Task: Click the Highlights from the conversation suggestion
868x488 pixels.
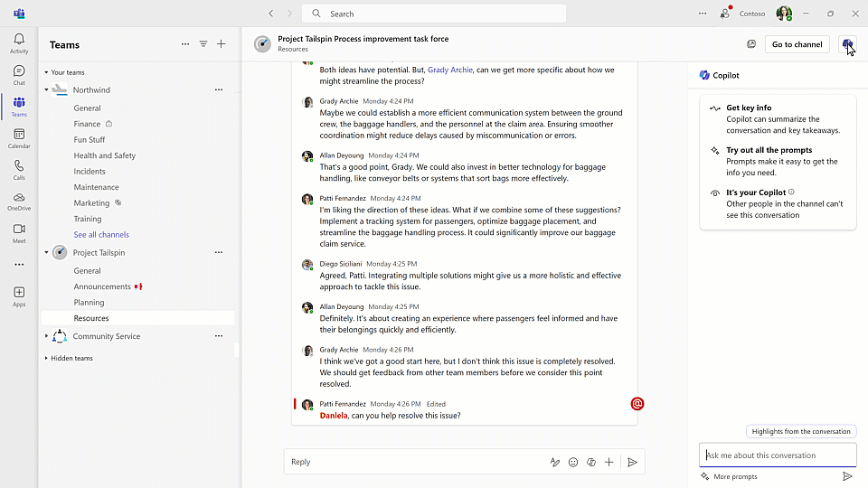Action: (x=801, y=431)
